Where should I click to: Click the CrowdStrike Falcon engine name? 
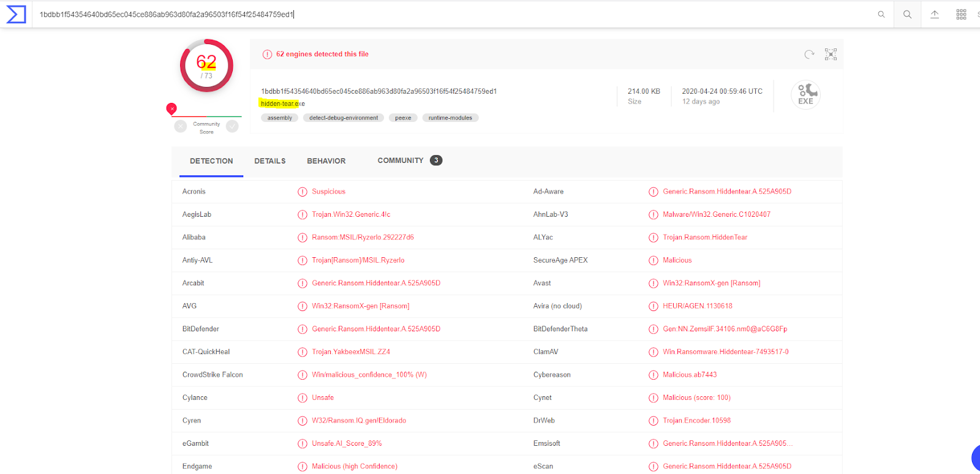click(x=213, y=374)
